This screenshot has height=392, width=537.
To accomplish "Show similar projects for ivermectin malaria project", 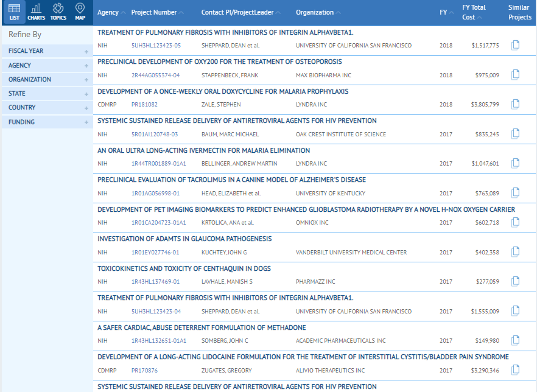I will pos(515,163).
